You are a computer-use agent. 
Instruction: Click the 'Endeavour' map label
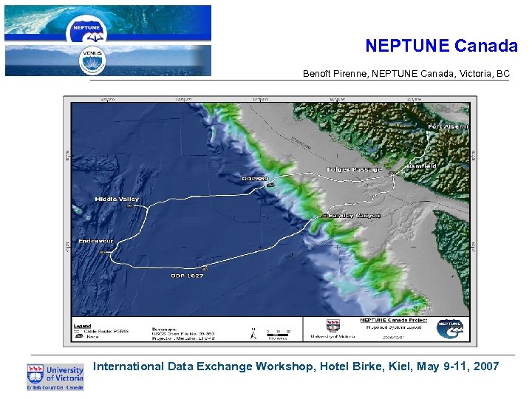[x=96, y=241]
